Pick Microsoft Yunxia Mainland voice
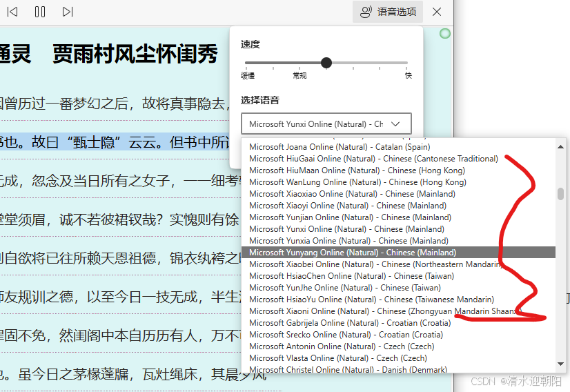The image size is (570, 392). click(398, 241)
